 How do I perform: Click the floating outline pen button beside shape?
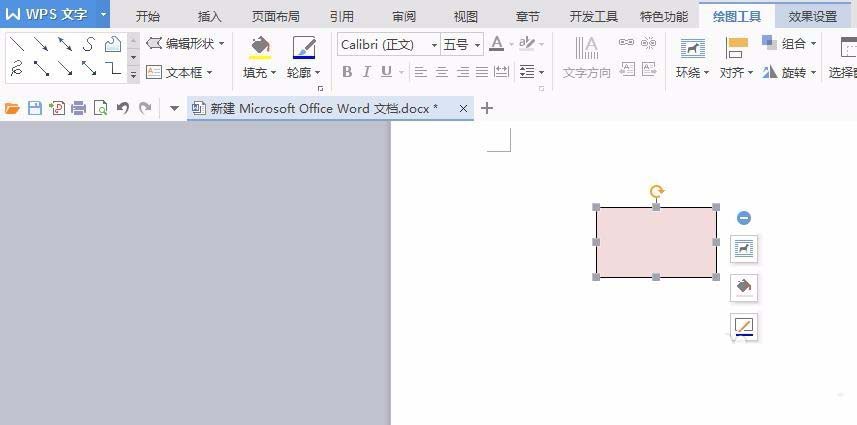click(744, 327)
